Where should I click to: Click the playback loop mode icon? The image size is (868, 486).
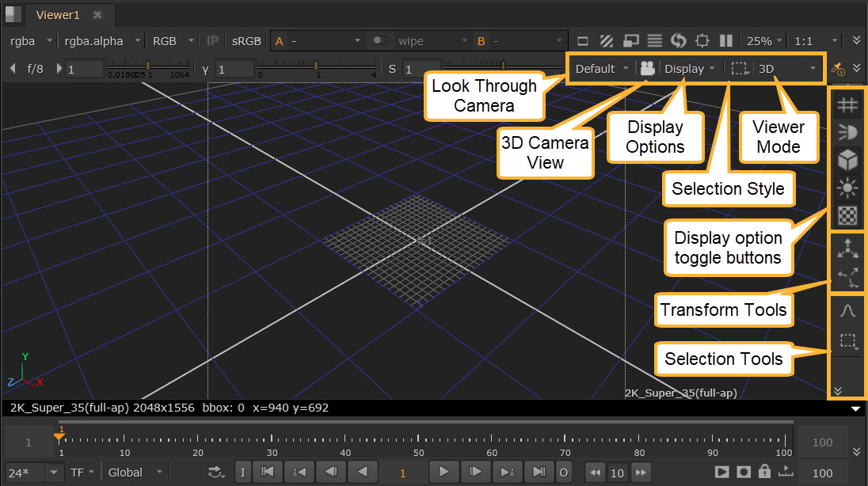point(216,473)
